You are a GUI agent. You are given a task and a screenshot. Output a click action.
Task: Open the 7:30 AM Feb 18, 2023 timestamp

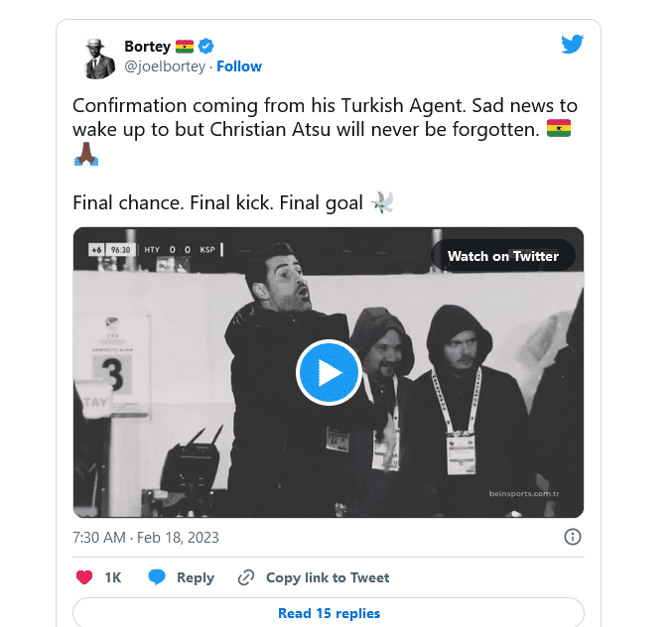click(146, 538)
